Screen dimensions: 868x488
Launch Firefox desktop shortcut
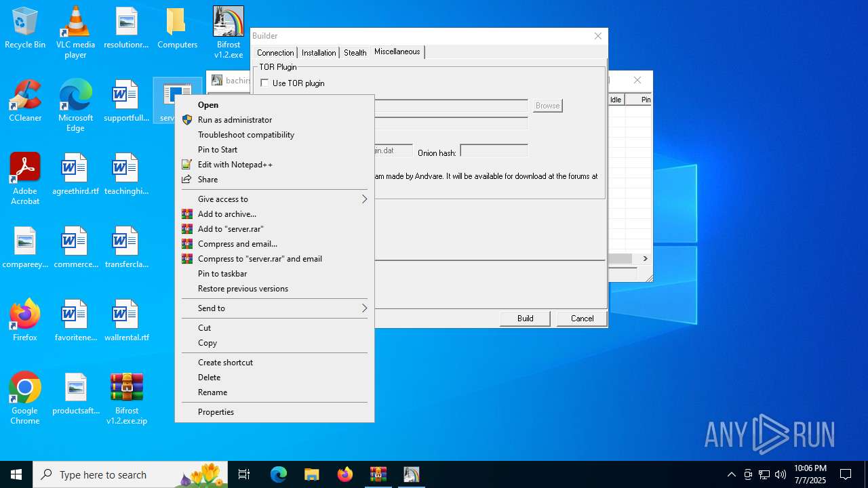25,321
